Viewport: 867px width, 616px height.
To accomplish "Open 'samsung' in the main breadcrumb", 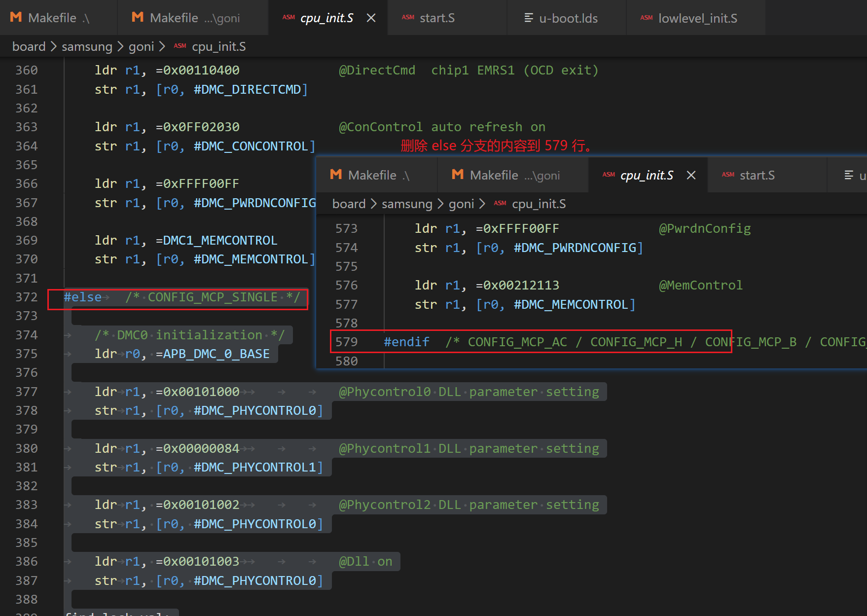I will point(87,46).
